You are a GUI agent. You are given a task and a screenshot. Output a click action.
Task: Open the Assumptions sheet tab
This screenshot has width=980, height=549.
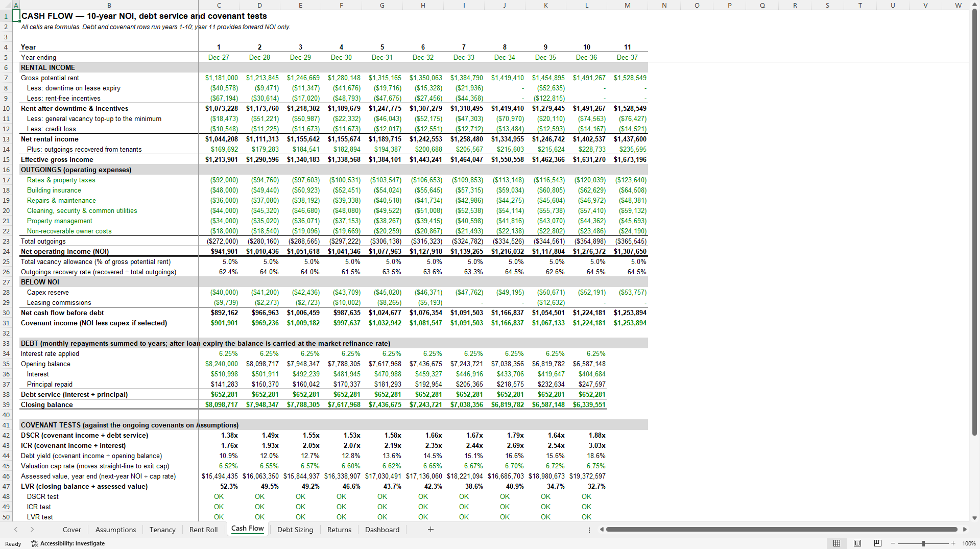[x=115, y=530]
